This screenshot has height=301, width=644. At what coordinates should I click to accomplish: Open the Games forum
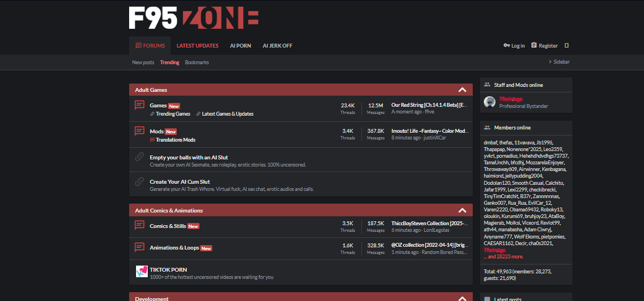(x=158, y=105)
